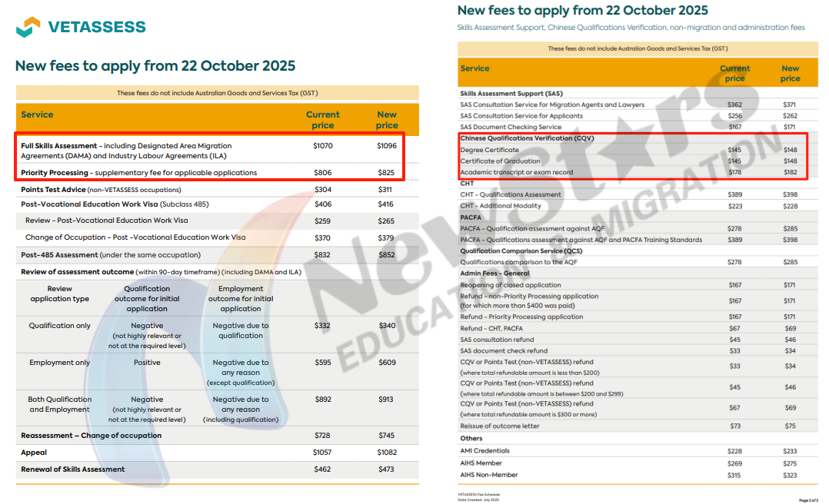Select the $1096 new price
The image size is (829, 504).
(387, 146)
